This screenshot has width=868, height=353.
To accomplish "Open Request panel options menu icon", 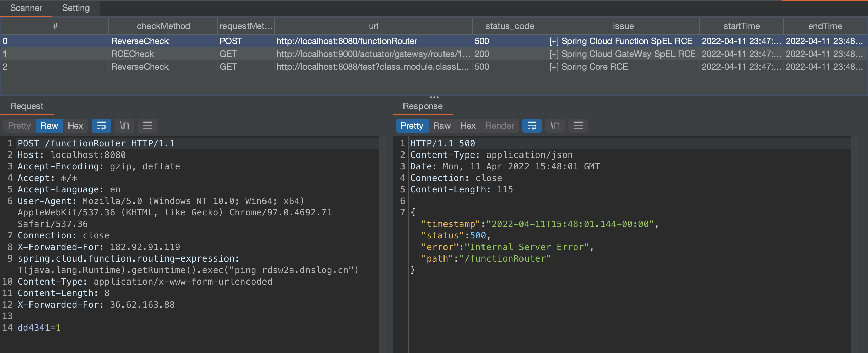I will (x=147, y=126).
